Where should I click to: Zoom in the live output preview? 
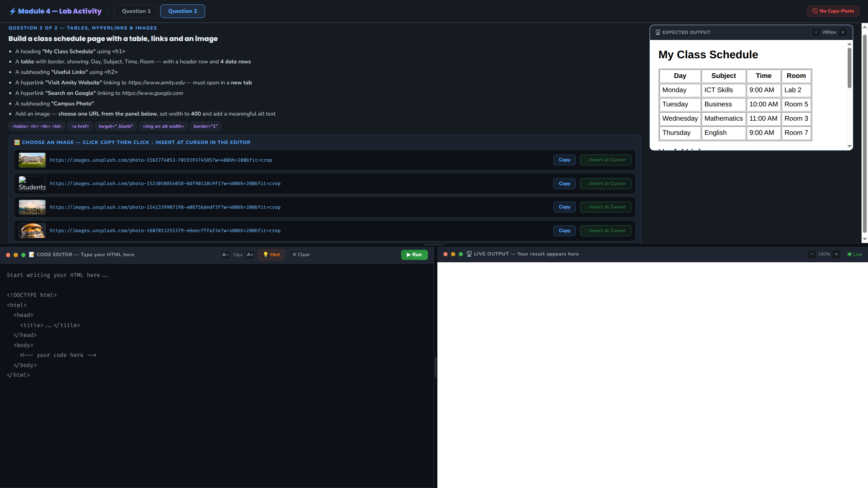click(836, 254)
